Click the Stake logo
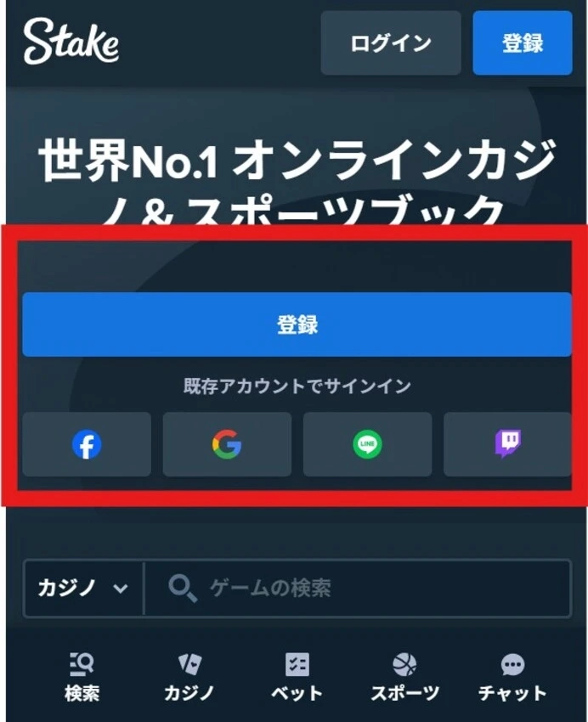 [71, 41]
